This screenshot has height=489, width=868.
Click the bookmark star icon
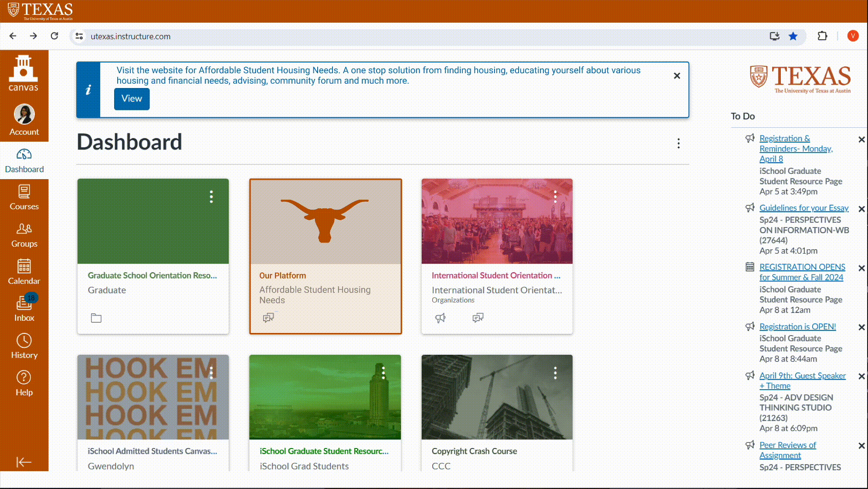[793, 36]
